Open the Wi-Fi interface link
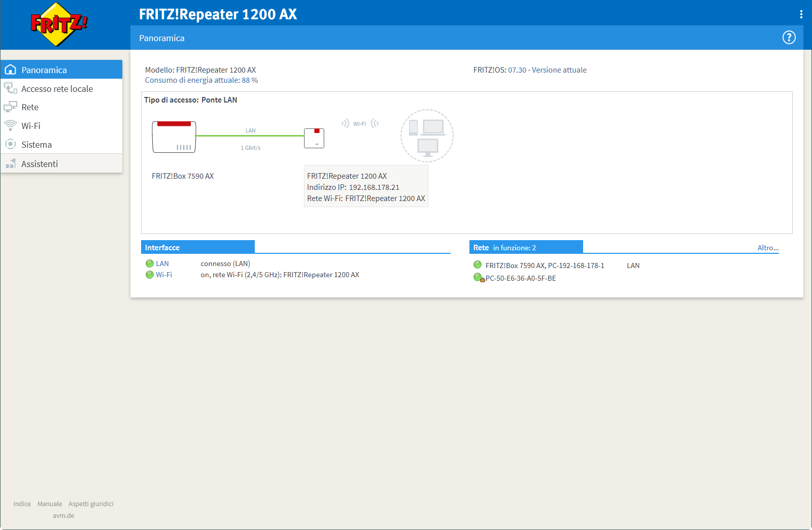Image resolution: width=812 pixels, height=530 pixels. click(x=164, y=275)
